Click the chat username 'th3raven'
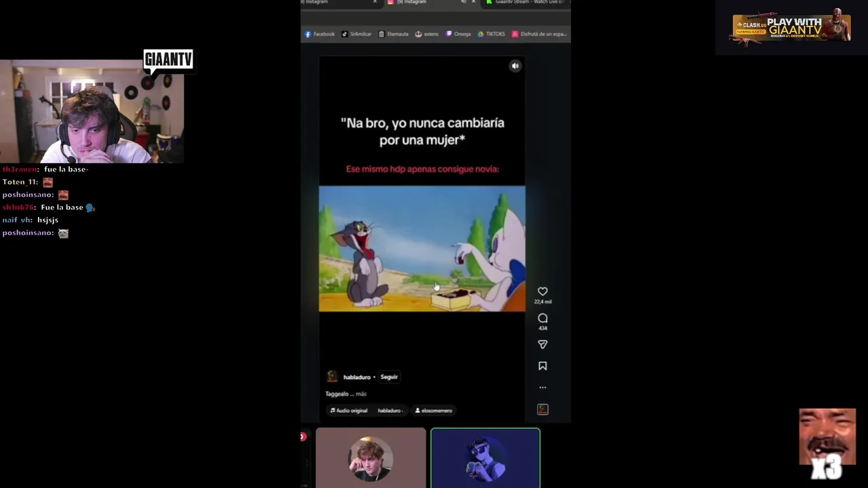This screenshot has width=868, height=488. [x=20, y=169]
